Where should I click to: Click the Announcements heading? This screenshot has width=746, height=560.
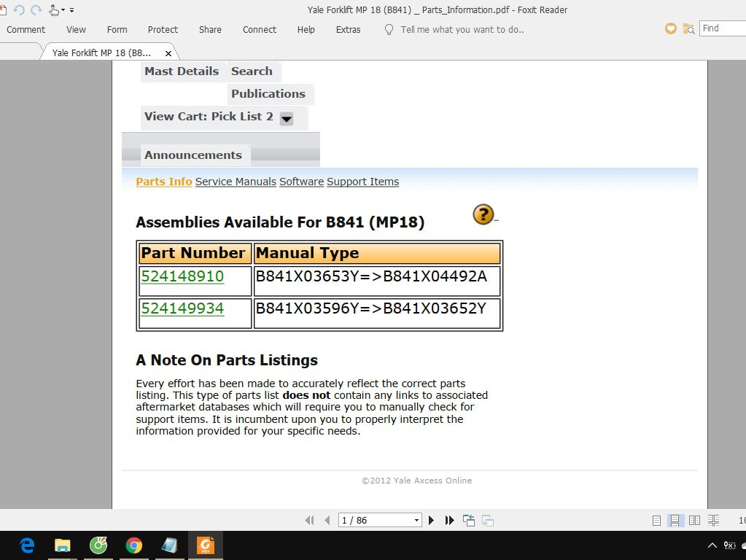(193, 155)
